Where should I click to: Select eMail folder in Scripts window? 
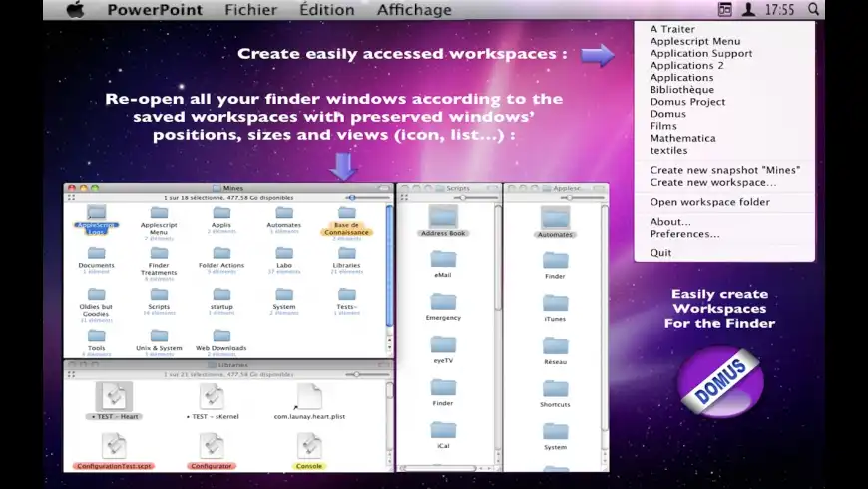pyautogui.click(x=443, y=263)
